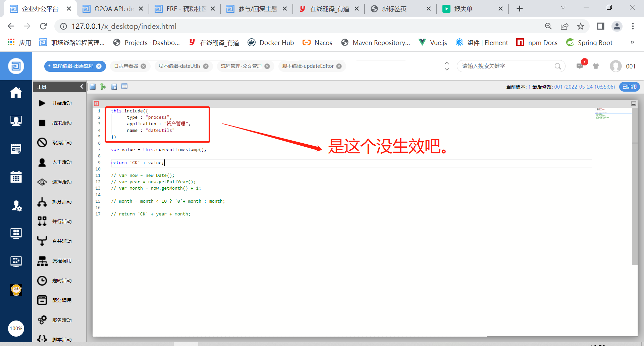Click the script editor vertical scrollbar
Viewport: 644px width, 346px height.
pyautogui.click(x=635, y=186)
